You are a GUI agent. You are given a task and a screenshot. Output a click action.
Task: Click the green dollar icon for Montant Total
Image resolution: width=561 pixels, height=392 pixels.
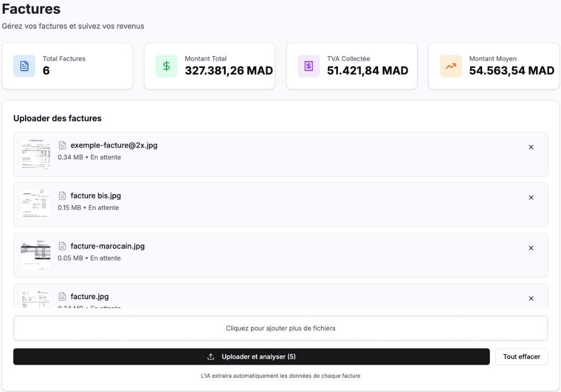tap(166, 66)
